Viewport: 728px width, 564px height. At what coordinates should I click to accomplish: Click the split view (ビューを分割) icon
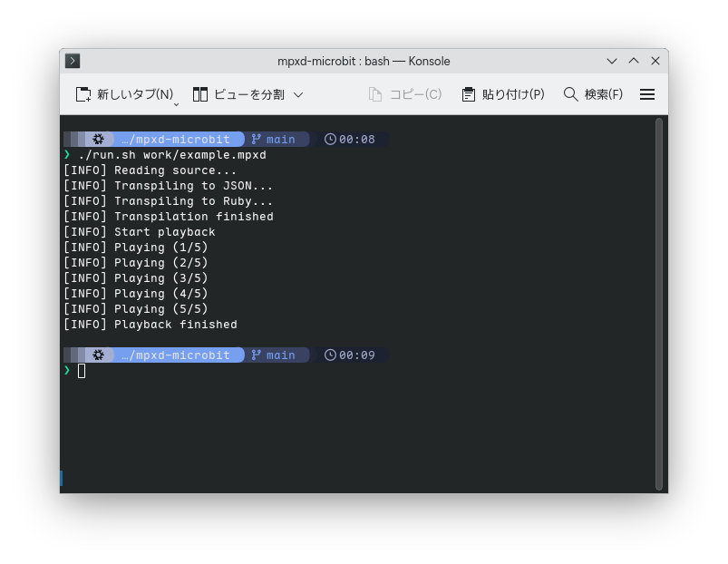(200, 94)
